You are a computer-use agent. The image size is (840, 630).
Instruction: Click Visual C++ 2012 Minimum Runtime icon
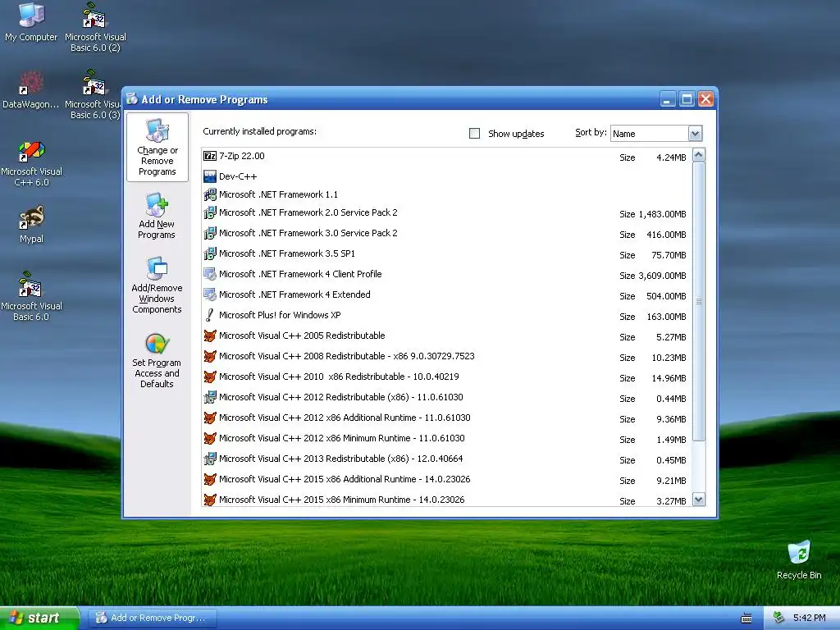(210, 438)
